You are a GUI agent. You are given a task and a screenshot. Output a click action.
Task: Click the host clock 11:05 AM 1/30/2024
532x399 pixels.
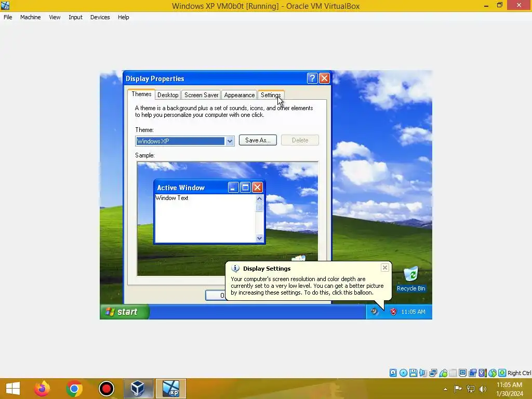point(509,389)
